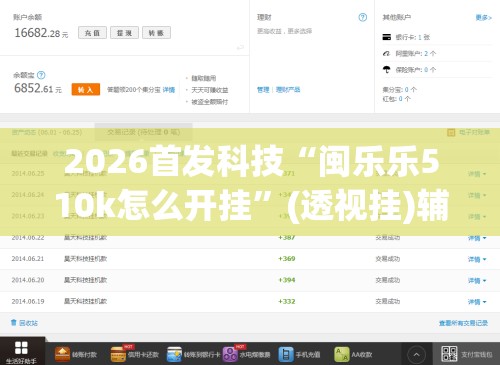Expand 详情 dropdown for 2014.06.25 row
This screenshot has height=365, width=500.
pyautogui.click(x=477, y=174)
